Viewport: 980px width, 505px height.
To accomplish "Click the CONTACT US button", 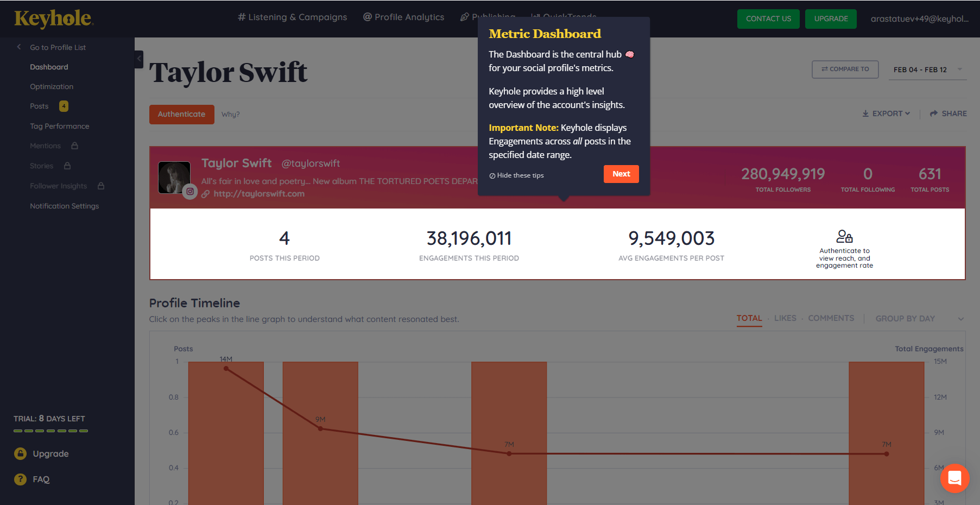I will click(x=768, y=18).
